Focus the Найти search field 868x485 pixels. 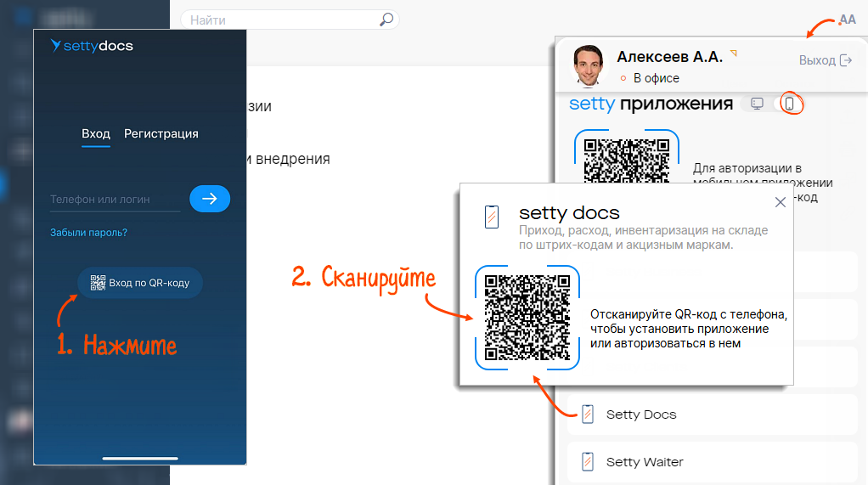tap(290, 20)
